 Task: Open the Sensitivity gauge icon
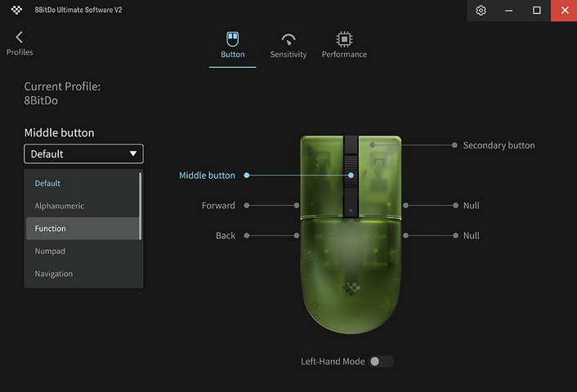[x=288, y=39]
